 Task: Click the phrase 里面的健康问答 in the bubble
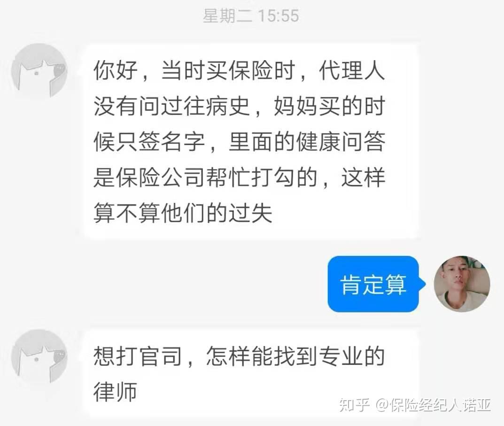(307, 142)
